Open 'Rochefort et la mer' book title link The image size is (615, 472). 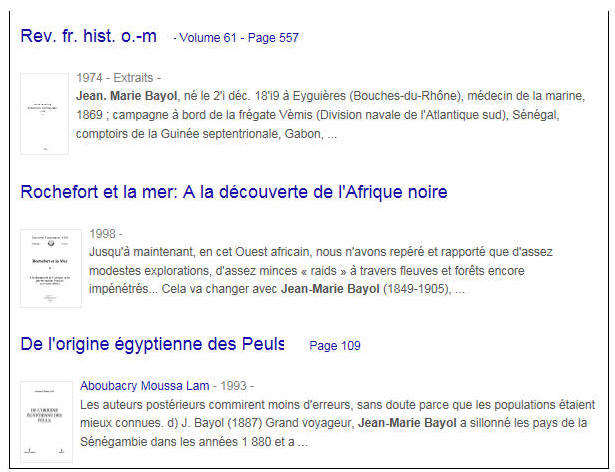pos(234,192)
